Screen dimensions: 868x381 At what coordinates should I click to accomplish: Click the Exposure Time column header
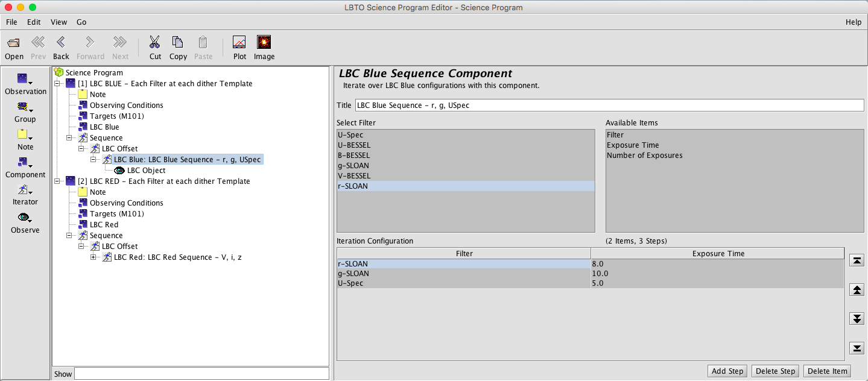(x=718, y=254)
